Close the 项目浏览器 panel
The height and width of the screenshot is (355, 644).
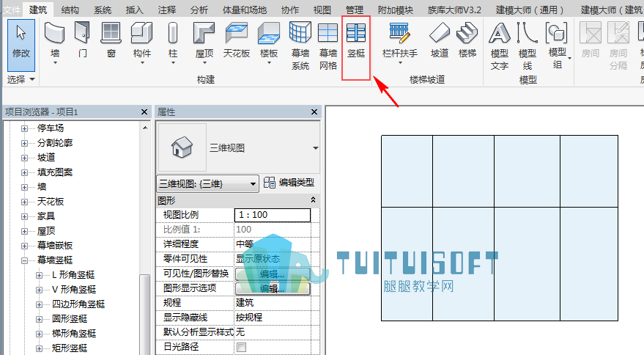(144, 112)
